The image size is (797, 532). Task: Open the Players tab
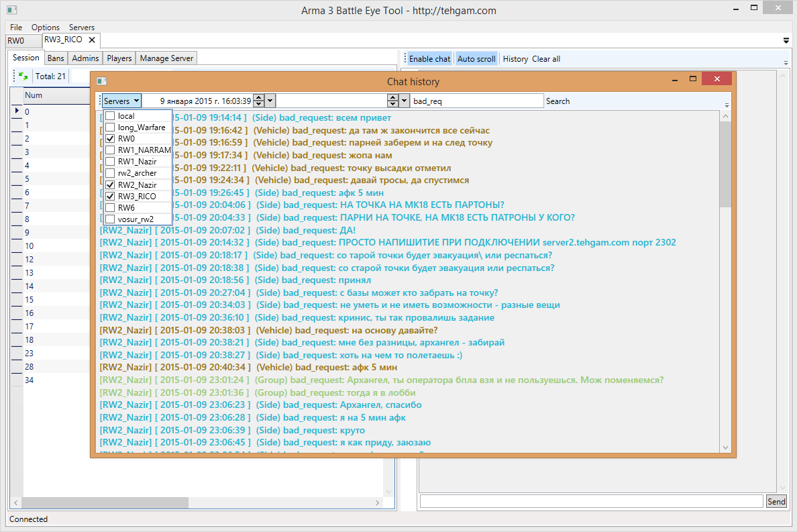tap(119, 58)
